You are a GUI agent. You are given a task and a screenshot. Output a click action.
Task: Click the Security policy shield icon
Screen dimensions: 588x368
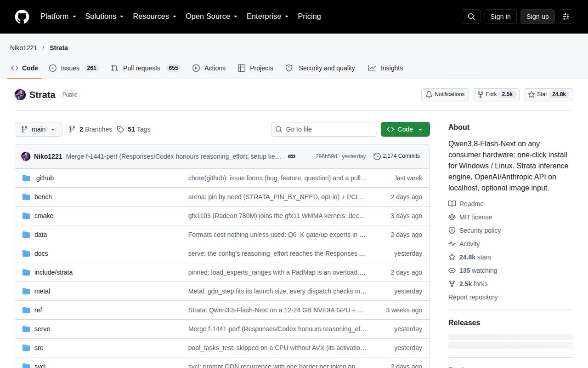pyautogui.click(x=452, y=230)
